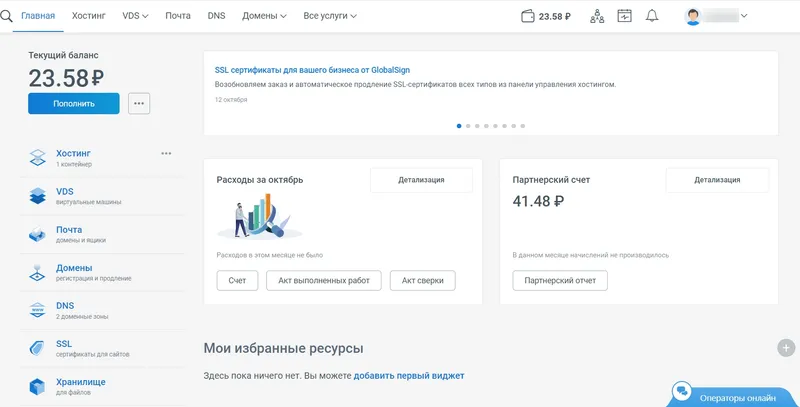Click Акт выполненных работ button
Image resolution: width=800 pixels, height=407 pixels.
[324, 281]
